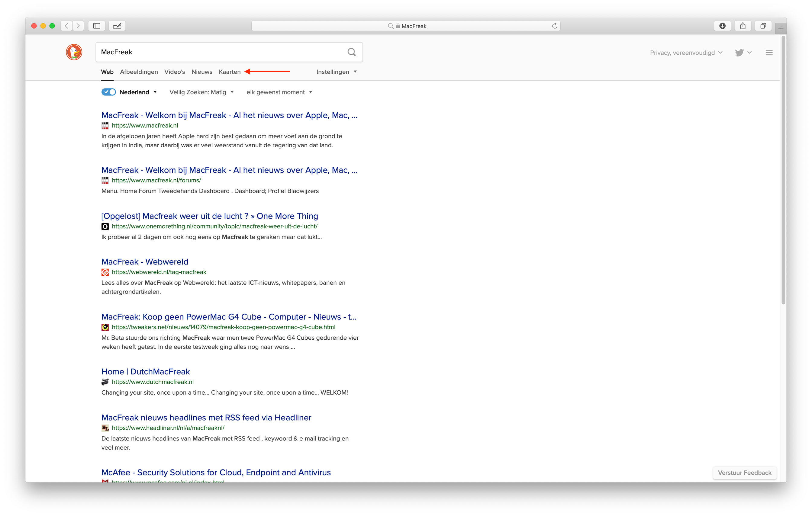Go forward with Safari forward arrow
The image size is (812, 516).
point(78,26)
